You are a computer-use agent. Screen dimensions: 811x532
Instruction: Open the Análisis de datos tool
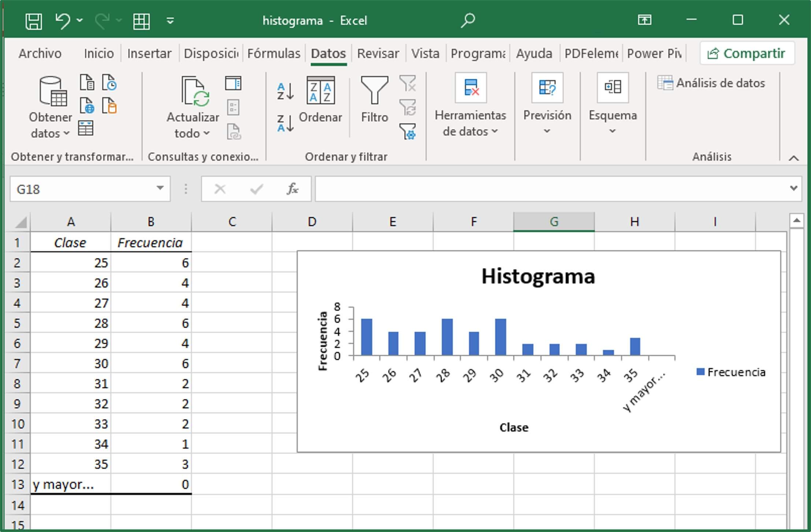(x=711, y=83)
